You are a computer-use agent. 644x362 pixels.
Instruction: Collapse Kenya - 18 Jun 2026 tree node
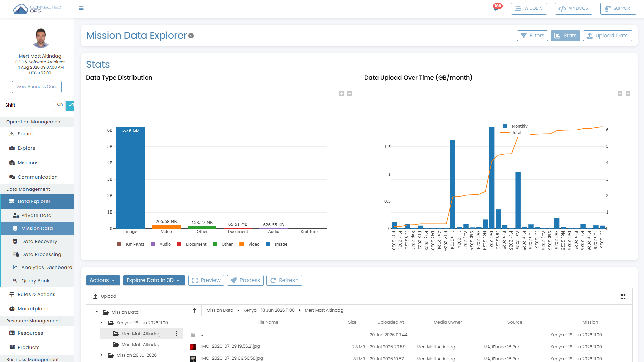click(x=102, y=323)
